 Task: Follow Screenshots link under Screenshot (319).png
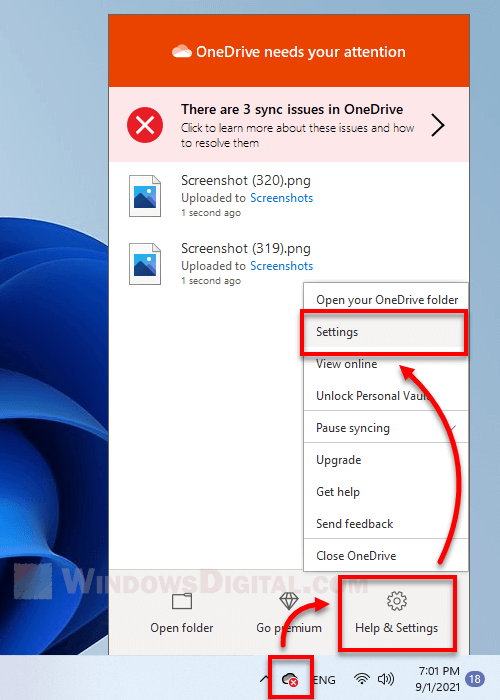coord(281,266)
